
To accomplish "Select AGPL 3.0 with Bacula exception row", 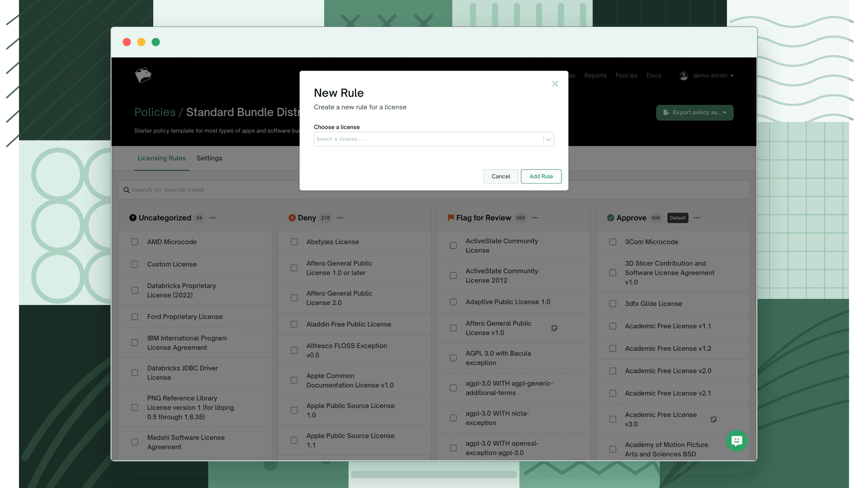I will point(514,358).
